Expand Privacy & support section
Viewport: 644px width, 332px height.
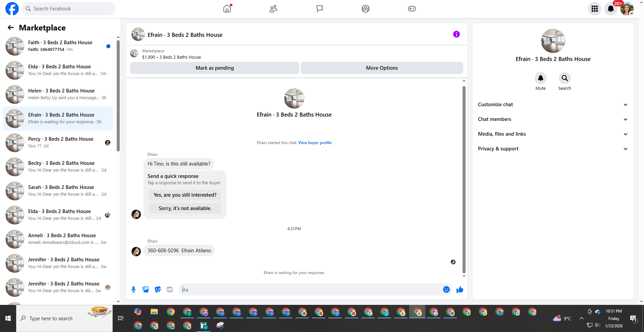(553, 149)
